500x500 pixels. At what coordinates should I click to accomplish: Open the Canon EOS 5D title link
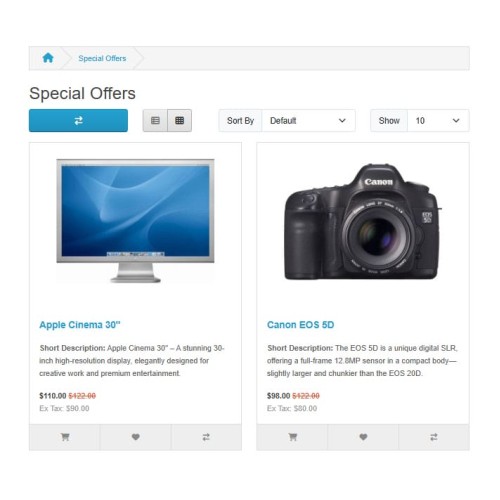coord(300,325)
